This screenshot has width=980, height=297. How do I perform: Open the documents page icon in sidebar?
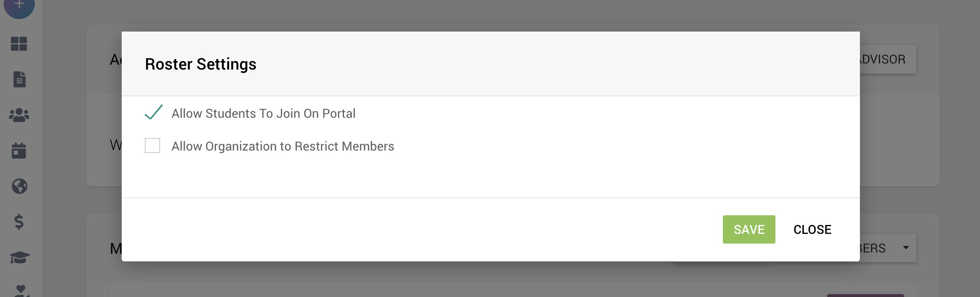tap(19, 79)
